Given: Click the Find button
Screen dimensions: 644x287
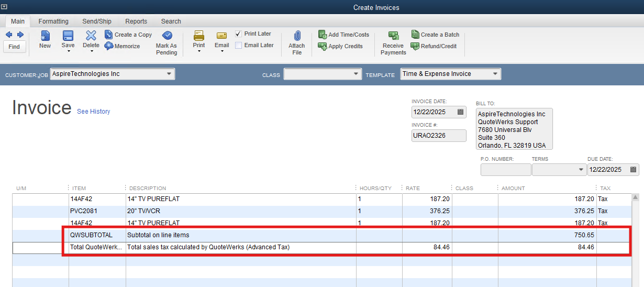Looking at the screenshot, I should tap(14, 47).
